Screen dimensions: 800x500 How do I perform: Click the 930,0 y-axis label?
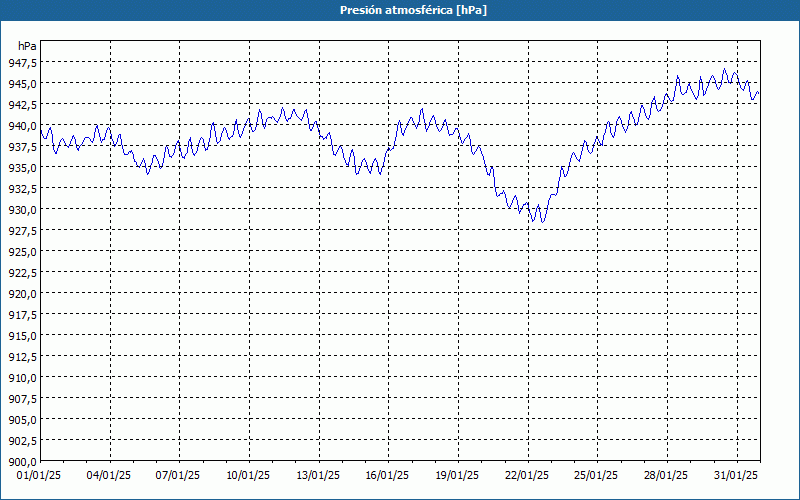[23, 209]
